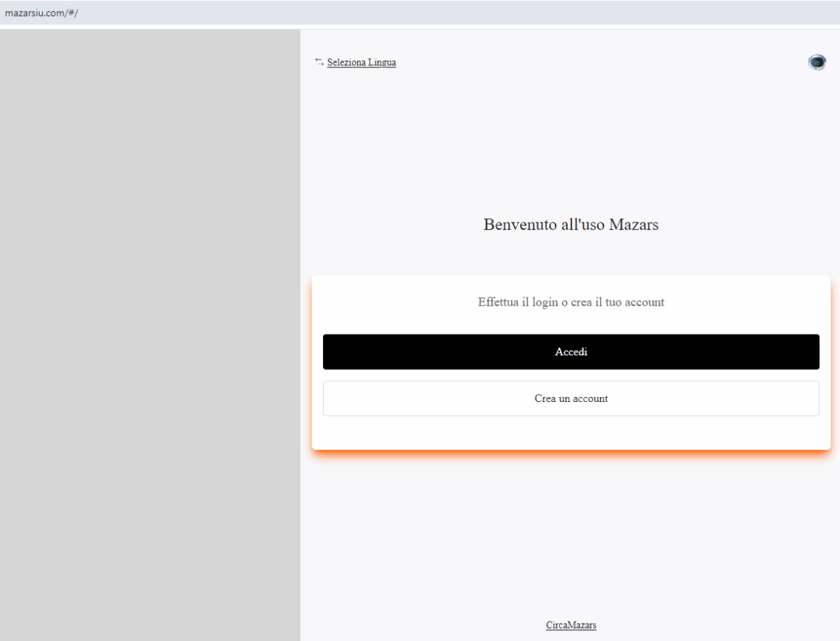Screen dimensions: 840x641
Task: Click the mazarsiu.com URL in address bar
Action: [x=41, y=12]
